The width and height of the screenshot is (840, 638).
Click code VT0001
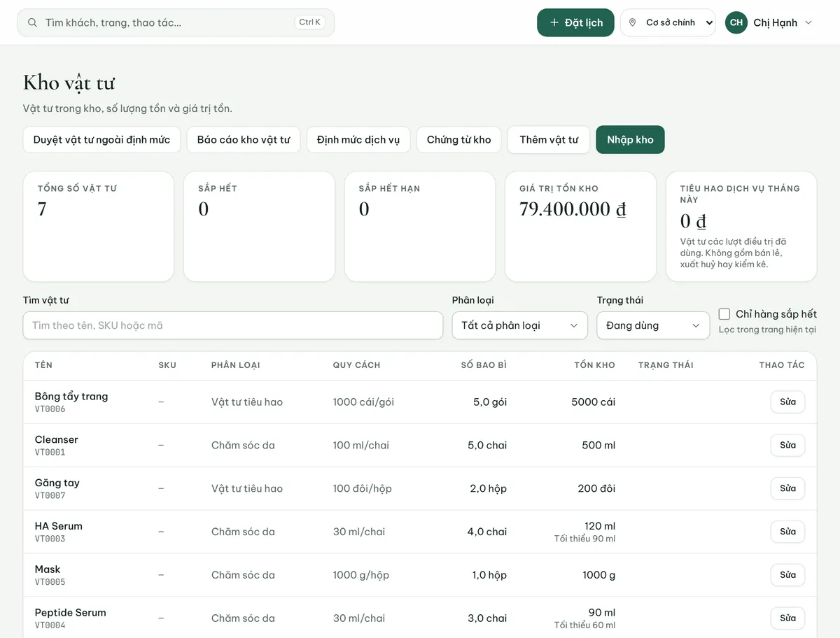(50, 453)
